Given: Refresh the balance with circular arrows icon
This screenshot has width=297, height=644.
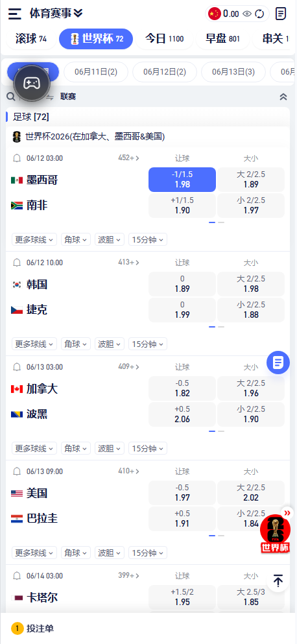Looking at the screenshot, I should pyautogui.click(x=259, y=14).
